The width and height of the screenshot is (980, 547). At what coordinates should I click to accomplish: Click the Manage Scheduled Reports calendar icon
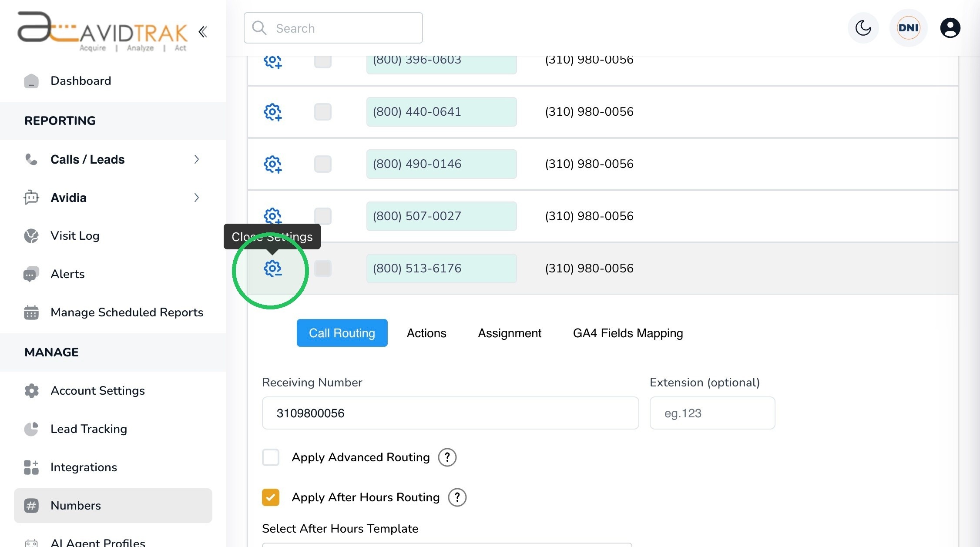coord(31,312)
